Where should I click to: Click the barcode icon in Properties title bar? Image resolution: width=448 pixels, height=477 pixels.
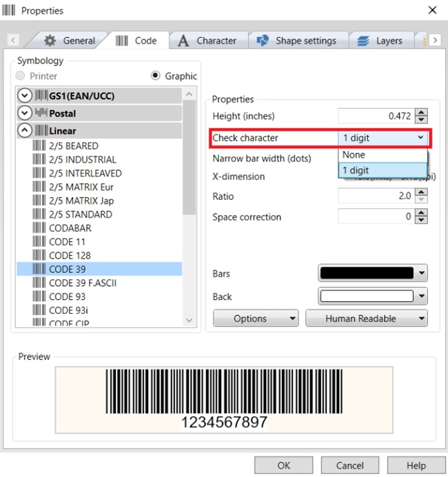(x=8, y=10)
